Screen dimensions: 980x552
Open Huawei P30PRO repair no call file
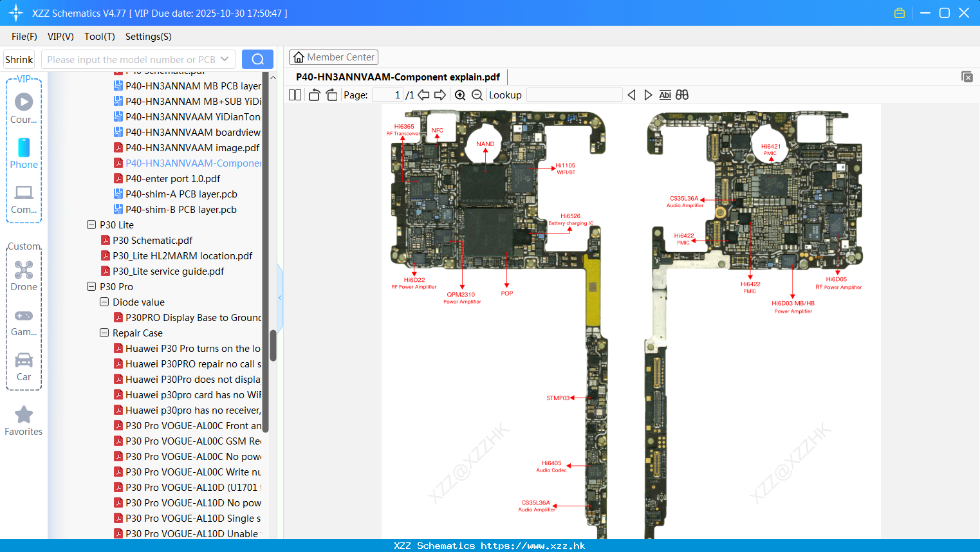(187, 363)
